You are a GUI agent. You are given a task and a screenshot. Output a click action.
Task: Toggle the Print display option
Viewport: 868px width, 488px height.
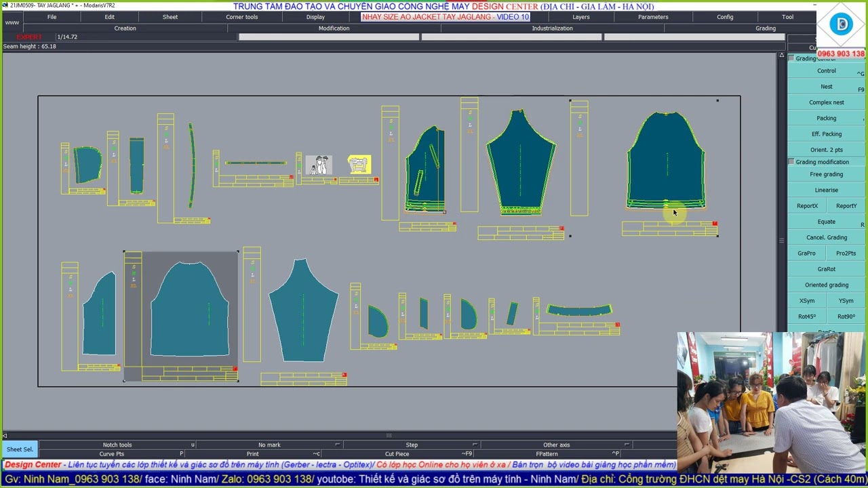tap(252, 453)
